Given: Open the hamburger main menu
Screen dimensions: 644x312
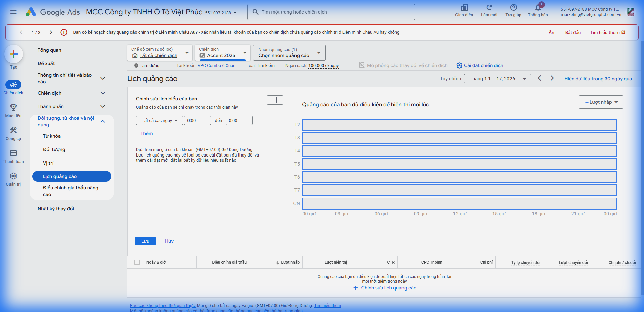Looking at the screenshot, I should point(13,12).
